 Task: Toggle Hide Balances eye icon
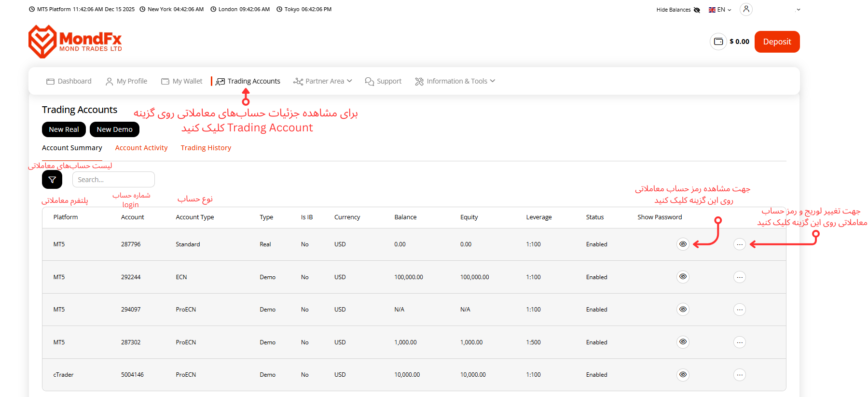[697, 10]
